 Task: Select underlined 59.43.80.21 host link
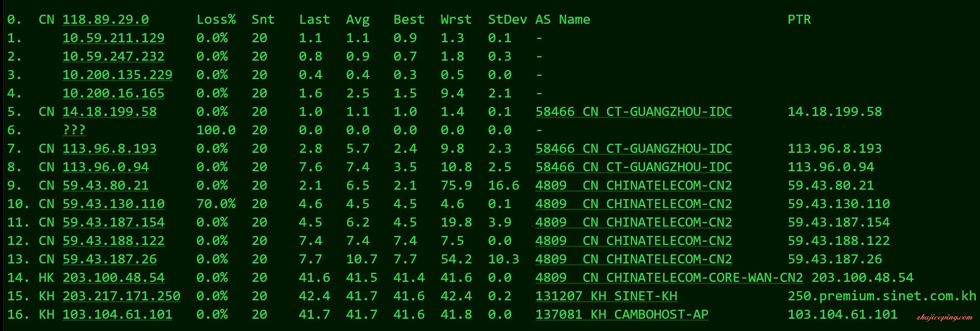point(106,186)
